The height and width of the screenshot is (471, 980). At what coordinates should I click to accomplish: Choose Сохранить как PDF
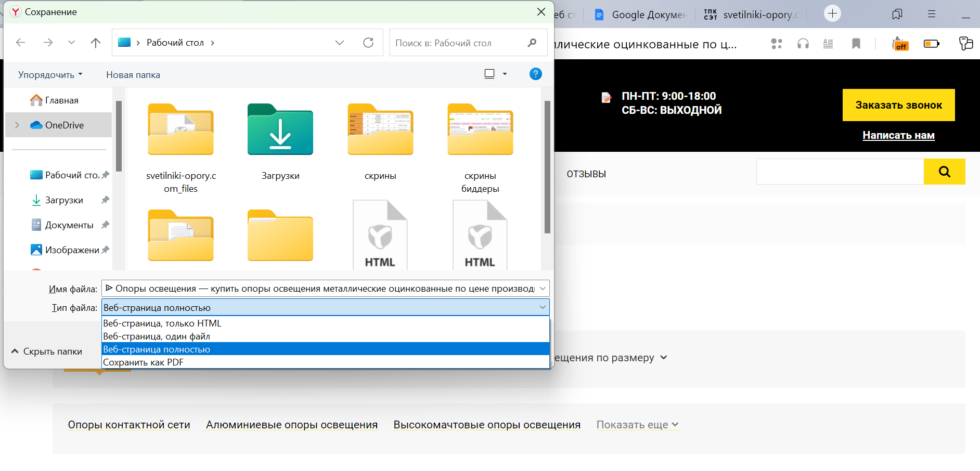(326, 362)
